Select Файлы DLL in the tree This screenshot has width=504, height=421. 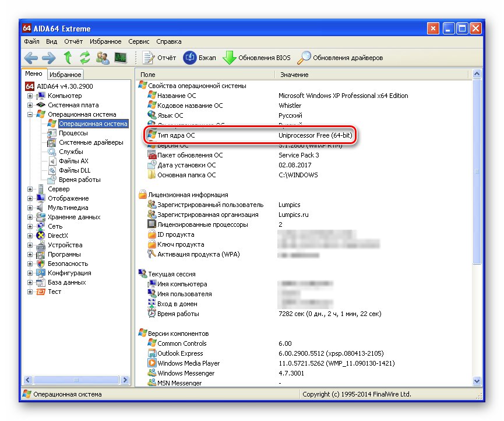tap(75, 170)
